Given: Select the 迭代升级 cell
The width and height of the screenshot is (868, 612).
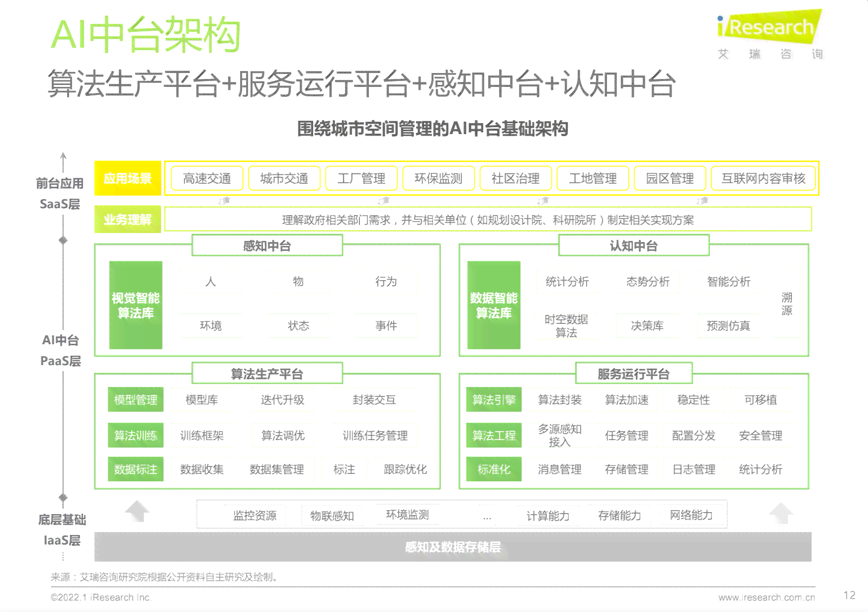Looking at the screenshot, I should click(282, 400).
